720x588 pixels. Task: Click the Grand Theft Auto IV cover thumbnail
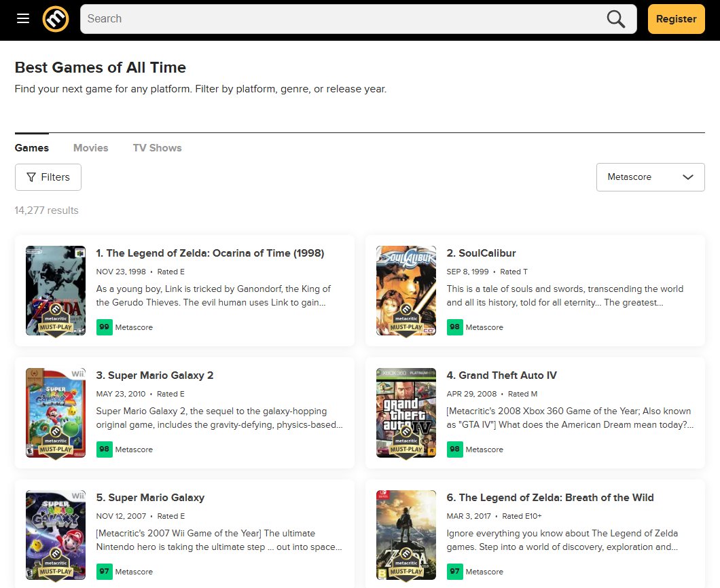pos(406,413)
